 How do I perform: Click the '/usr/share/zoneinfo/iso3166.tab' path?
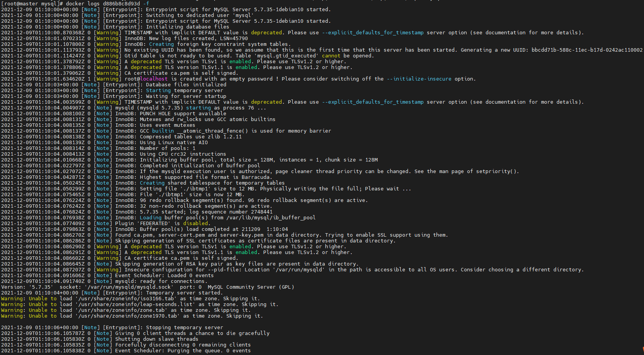[126, 298]
